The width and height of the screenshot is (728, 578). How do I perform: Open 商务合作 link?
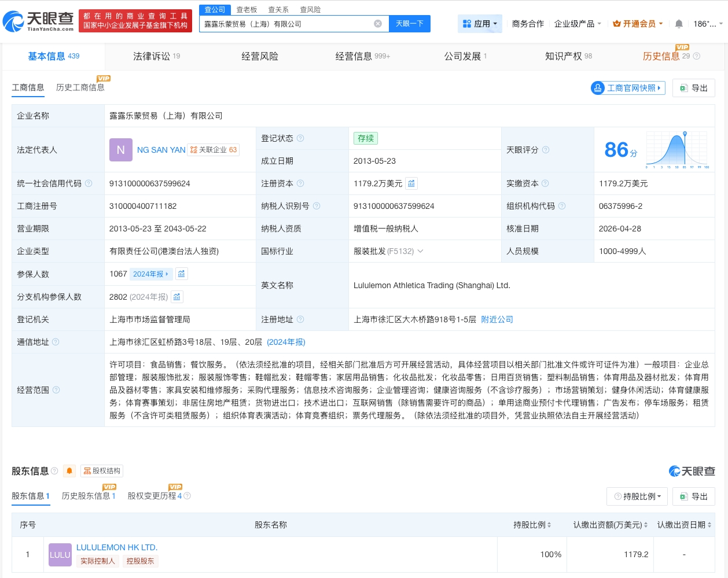[528, 24]
